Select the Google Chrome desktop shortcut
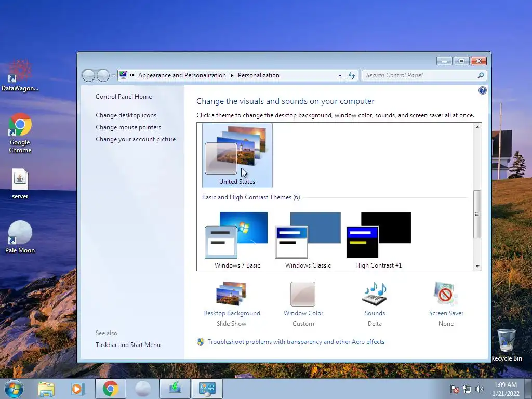Screen dimensions: 532x399 tap(20, 134)
